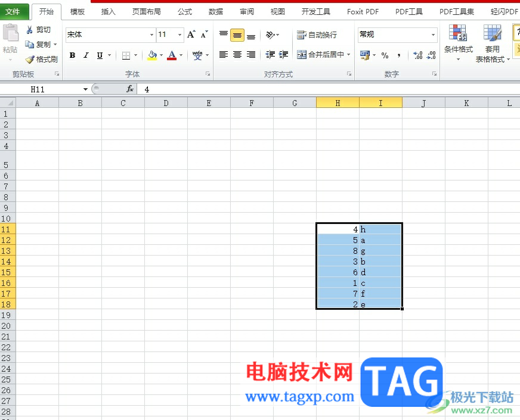This screenshot has width=520, height=420.
Task: Decrease decimal places
Action: (431, 55)
